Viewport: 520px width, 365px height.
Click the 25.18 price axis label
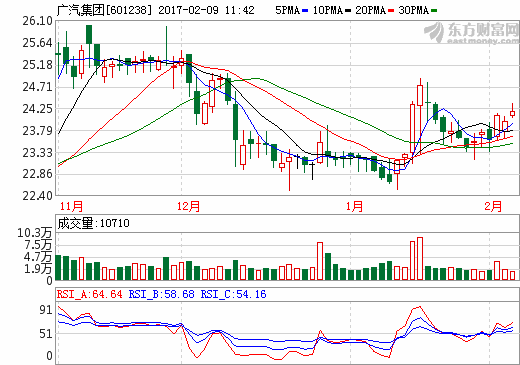(x=38, y=65)
